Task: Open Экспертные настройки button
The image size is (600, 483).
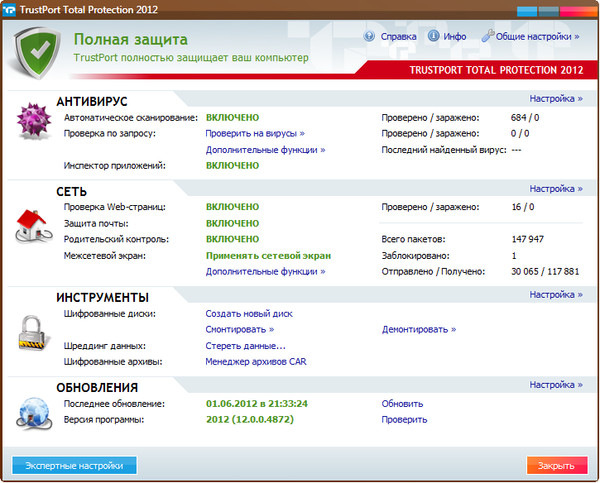Action: (74, 465)
